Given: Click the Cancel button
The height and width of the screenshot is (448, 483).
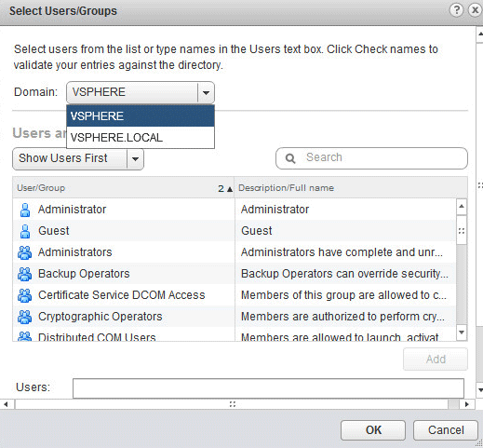Looking at the screenshot, I should click(x=446, y=430).
